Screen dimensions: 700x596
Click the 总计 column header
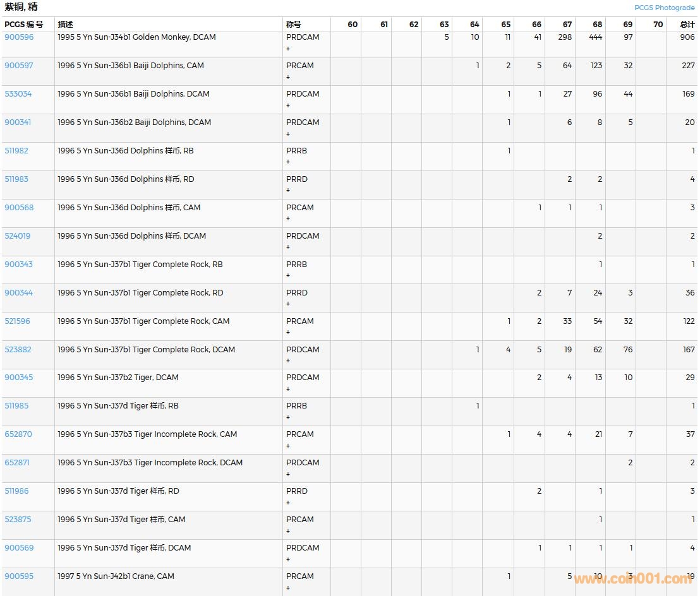tap(687, 25)
